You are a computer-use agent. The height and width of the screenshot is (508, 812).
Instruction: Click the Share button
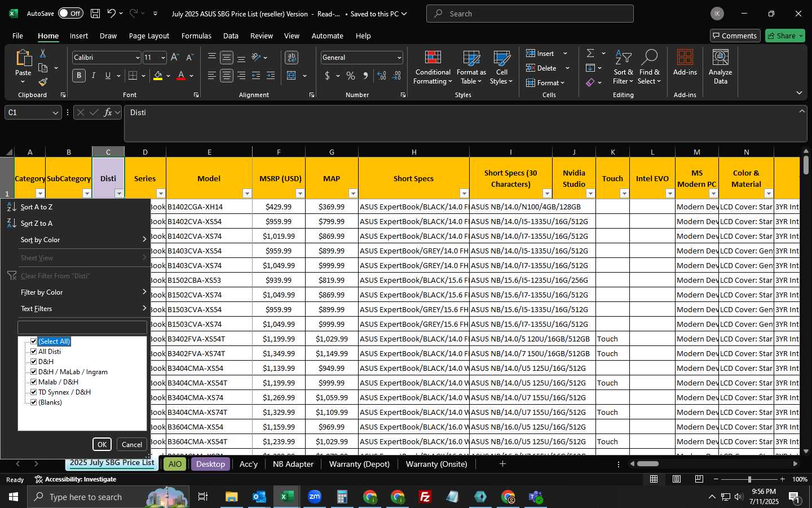[x=785, y=36]
